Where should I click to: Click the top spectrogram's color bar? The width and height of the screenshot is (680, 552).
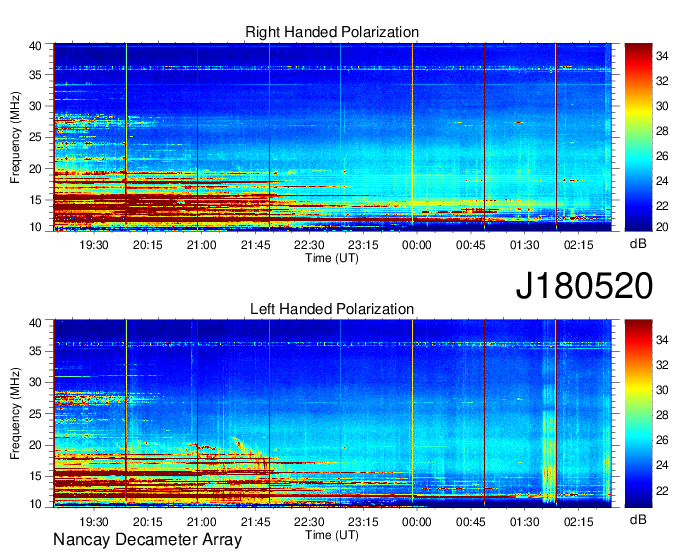point(638,137)
